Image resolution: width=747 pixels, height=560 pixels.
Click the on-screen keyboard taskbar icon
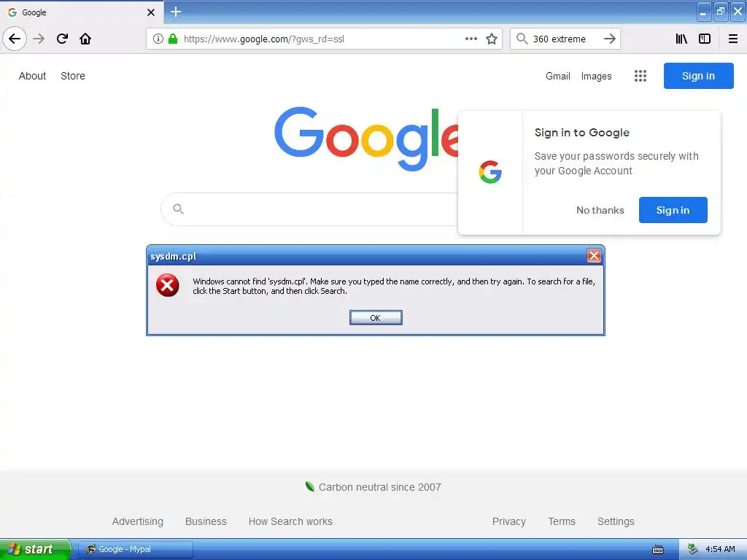coord(658,550)
